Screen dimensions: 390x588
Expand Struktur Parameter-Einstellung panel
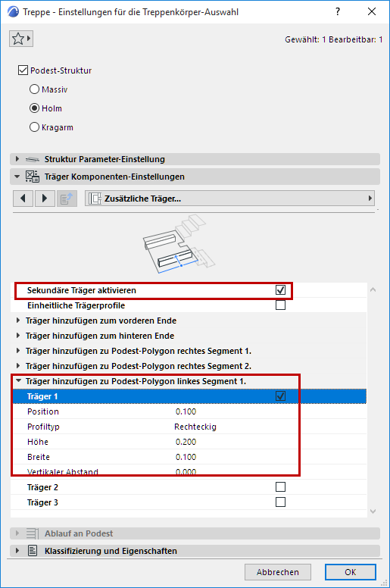pyautogui.click(x=17, y=159)
